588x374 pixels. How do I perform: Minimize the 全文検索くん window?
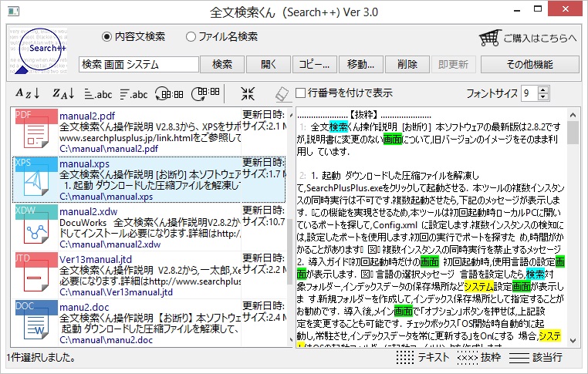(x=517, y=10)
